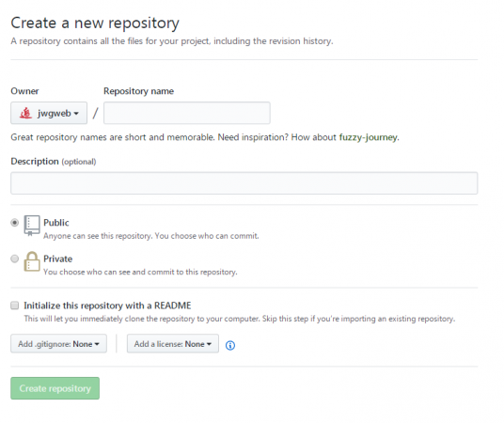Focus the Repository name input field
The image size is (504, 423).
pos(187,113)
